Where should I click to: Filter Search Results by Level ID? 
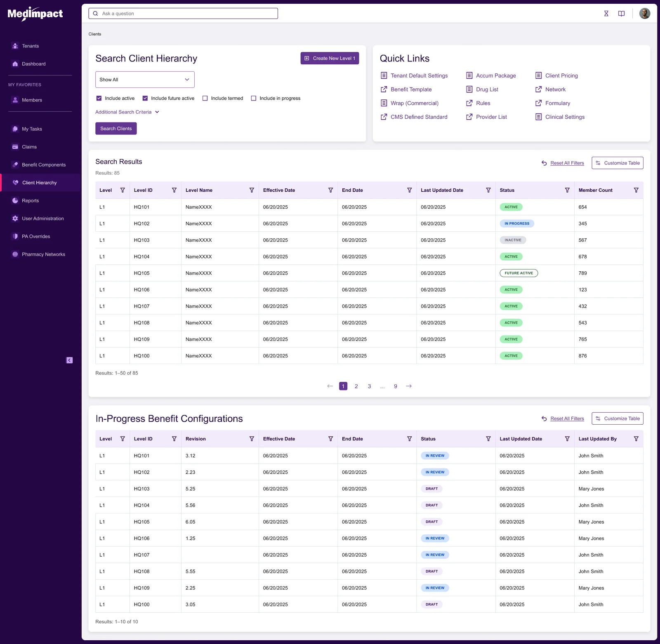tap(174, 190)
